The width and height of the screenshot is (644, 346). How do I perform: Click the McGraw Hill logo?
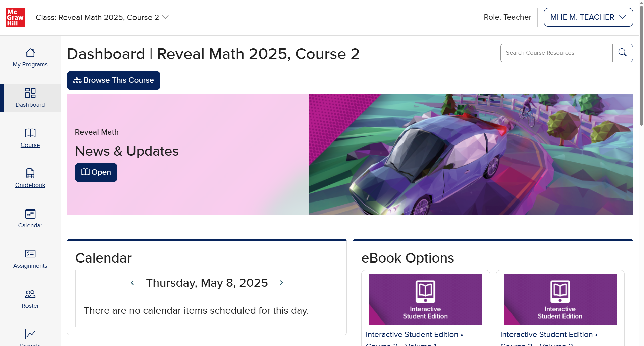tap(15, 17)
